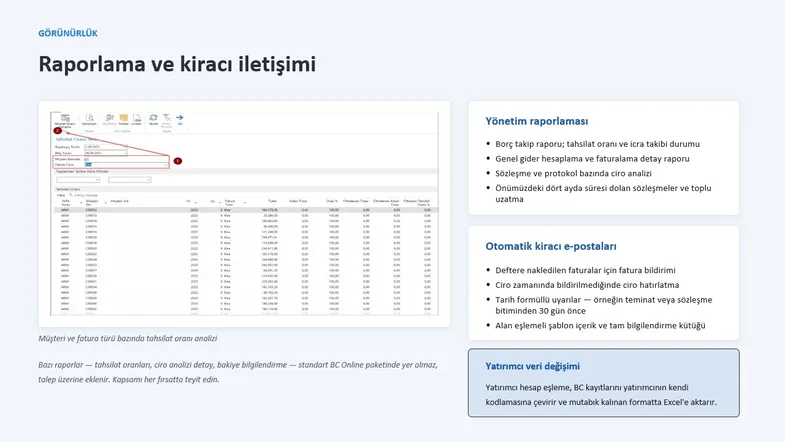Click bullet 'Alan eşlemeli şablon içerik…'
Screen dimensions: 785x442
click(x=600, y=325)
